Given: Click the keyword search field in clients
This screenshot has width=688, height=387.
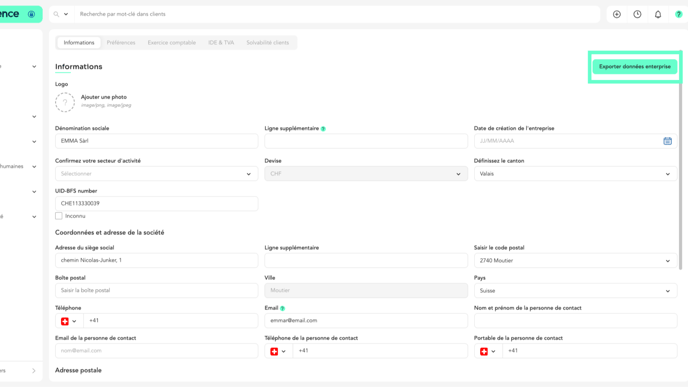Looking at the screenshot, I should point(337,14).
